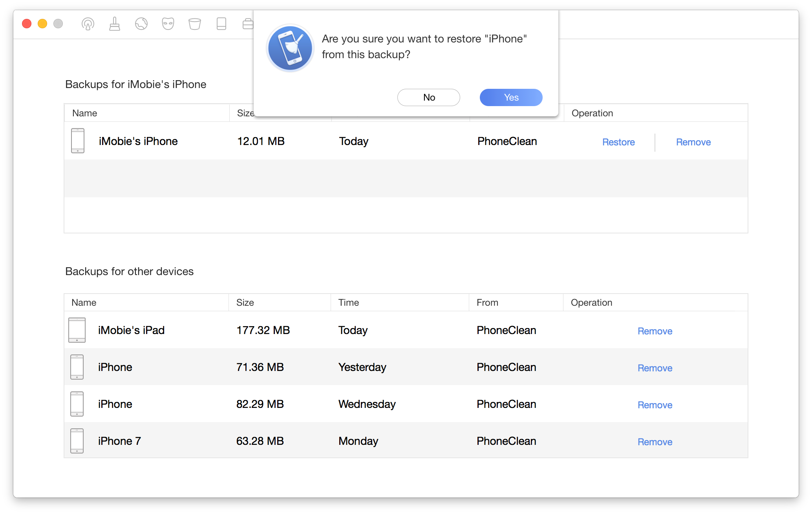812x514 pixels.
Task: Click "Today" in iMobie's iPhone row
Action: click(x=354, y=141)
